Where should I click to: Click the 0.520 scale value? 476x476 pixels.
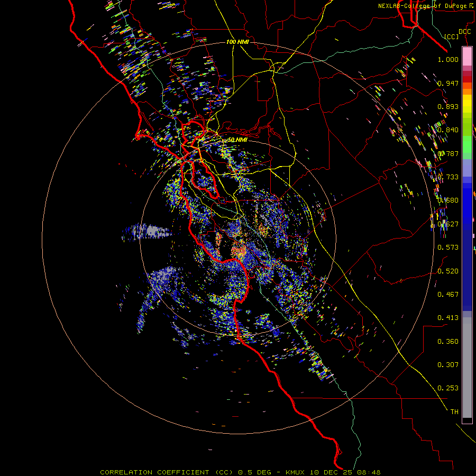[x=448, y=271]
